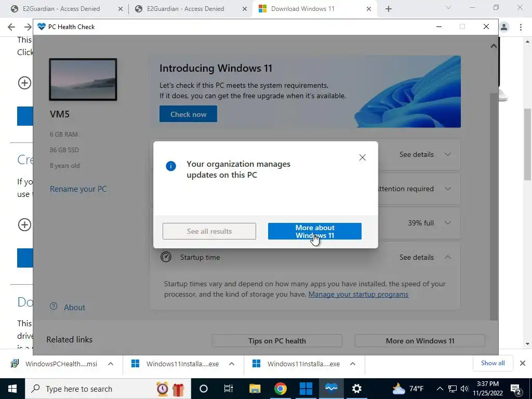The height and width of the screenshot is (399, 532).
Task: Click PC Health Check taskbar icon
Action: [x=331, y=389]
